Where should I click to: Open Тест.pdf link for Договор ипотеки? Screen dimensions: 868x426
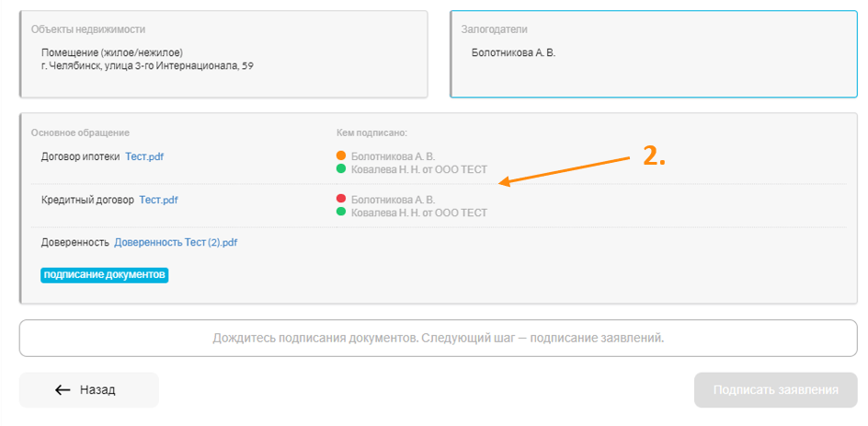click(x=144, y=156)
